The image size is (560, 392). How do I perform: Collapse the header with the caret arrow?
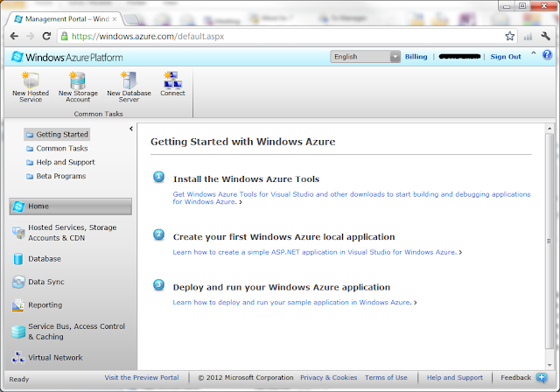click(534, 53)
